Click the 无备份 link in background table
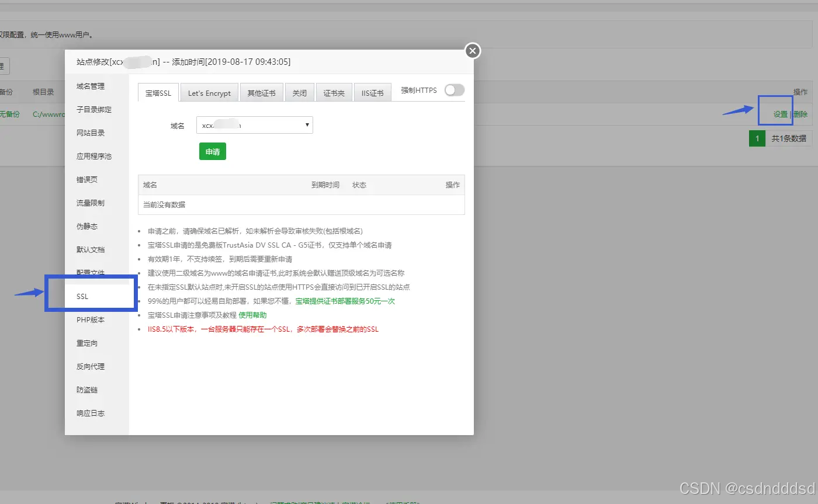 click(x=9, y=114)
